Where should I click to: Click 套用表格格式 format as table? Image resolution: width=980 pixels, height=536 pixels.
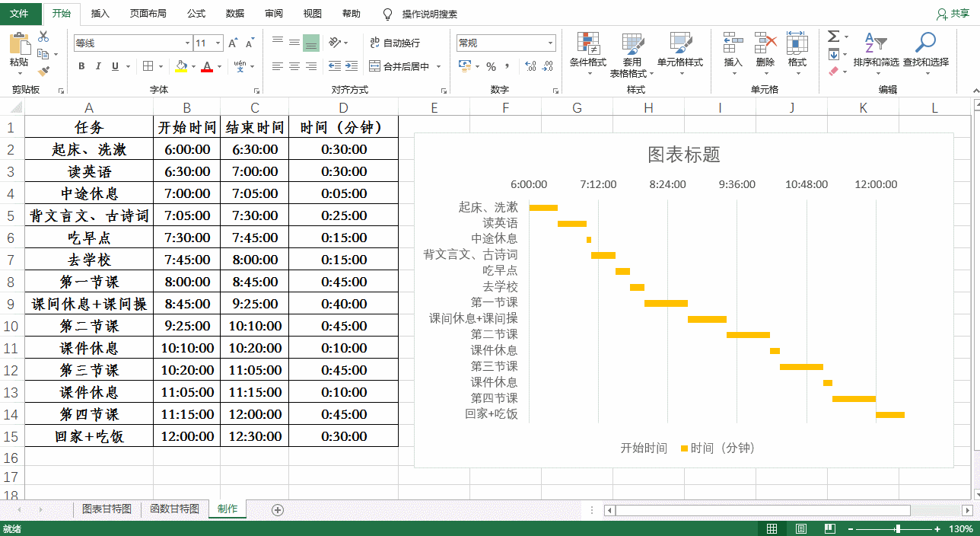coord(632,55)
